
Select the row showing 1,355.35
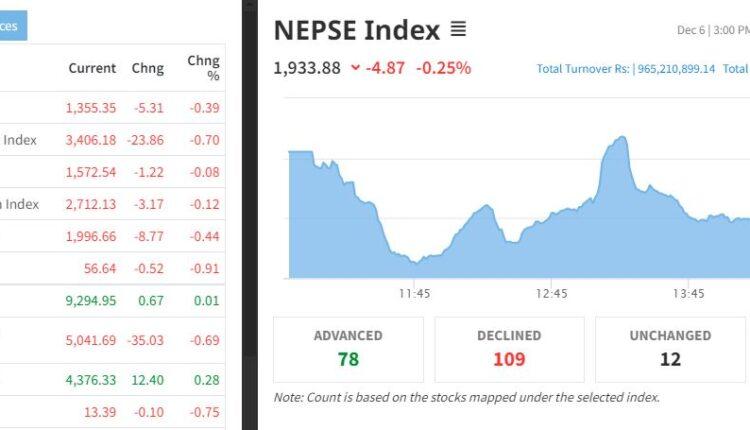pos(112,107)
